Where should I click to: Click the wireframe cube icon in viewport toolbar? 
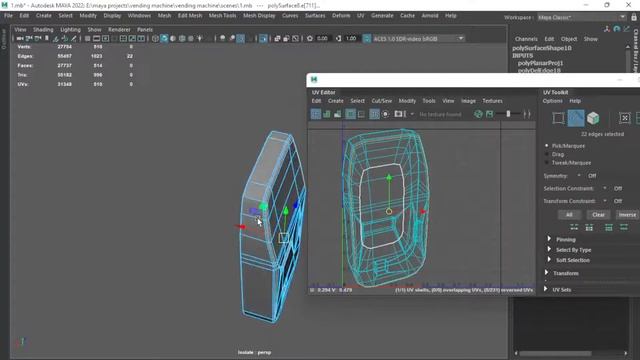pyautogui.click(x=155, y=39)
